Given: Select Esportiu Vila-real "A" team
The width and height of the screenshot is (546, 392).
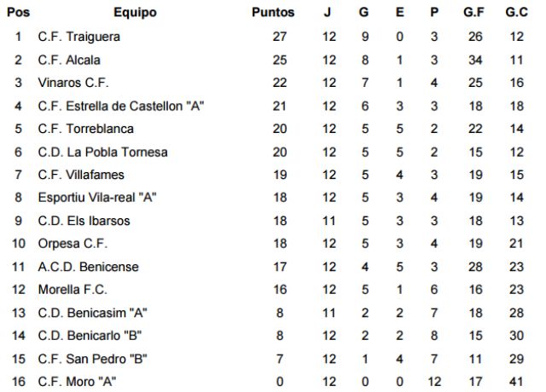Looking at the screenshot, I should [x=97, y=198].
